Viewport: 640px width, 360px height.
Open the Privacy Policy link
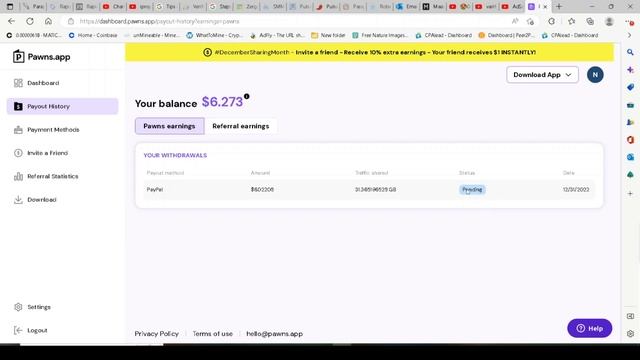pos(157,333)
